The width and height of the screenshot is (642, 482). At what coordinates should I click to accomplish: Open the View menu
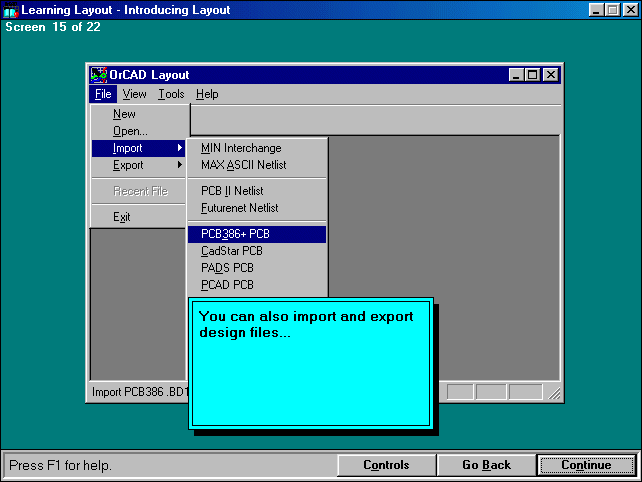(x=134, y=94)
